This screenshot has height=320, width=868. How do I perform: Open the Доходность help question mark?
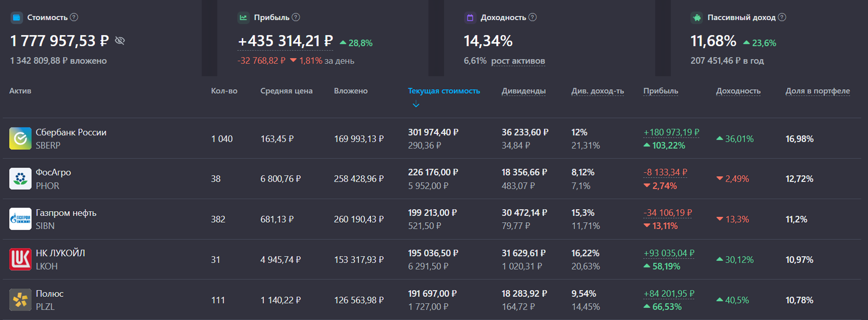coord(533,17)
